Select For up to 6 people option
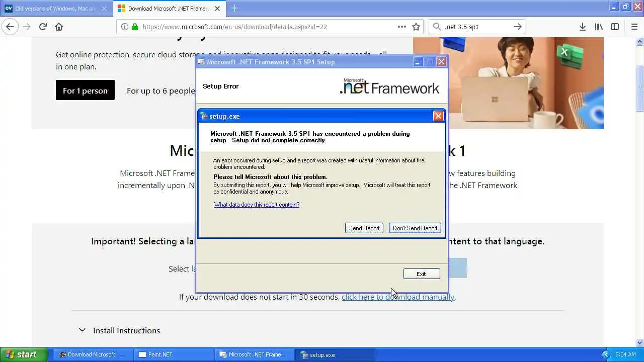The image size is (644, 362). click(160, 90)
